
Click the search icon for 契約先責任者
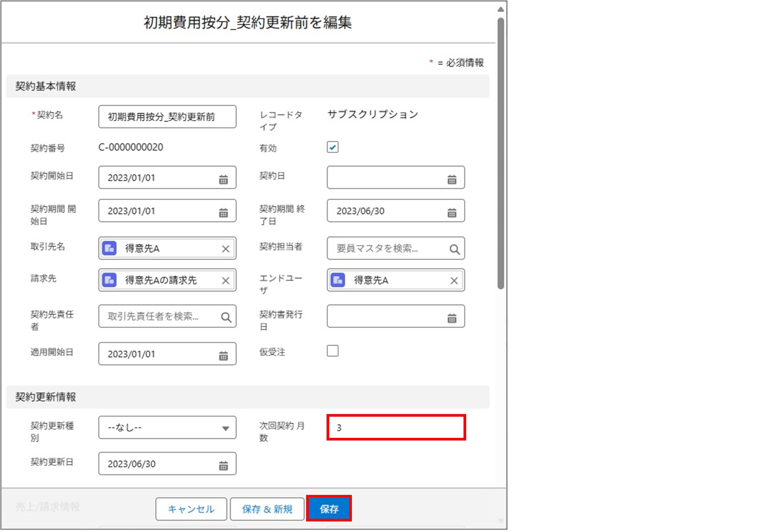226,316
